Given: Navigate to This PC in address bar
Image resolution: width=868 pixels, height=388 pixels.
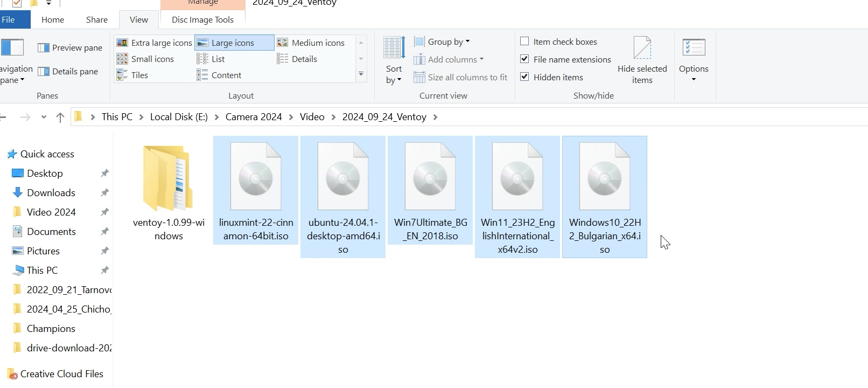Looking at the screenshot, I should (117, 117).
